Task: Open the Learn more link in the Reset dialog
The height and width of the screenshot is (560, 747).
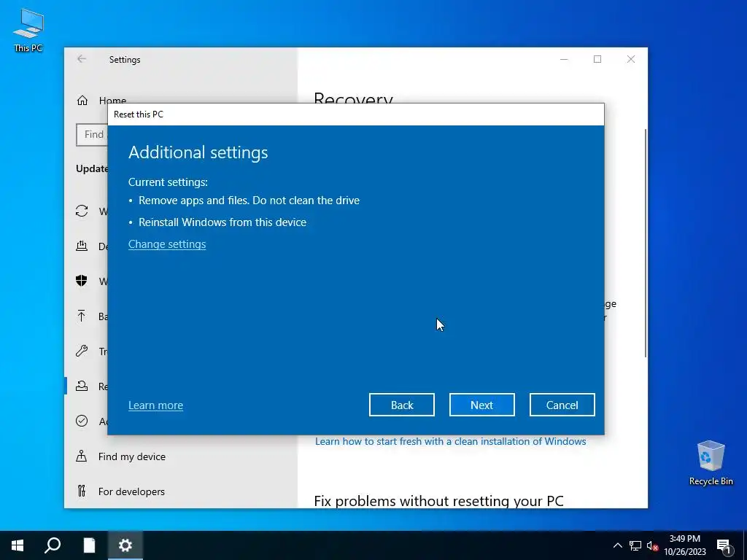Action: point(155,405)
